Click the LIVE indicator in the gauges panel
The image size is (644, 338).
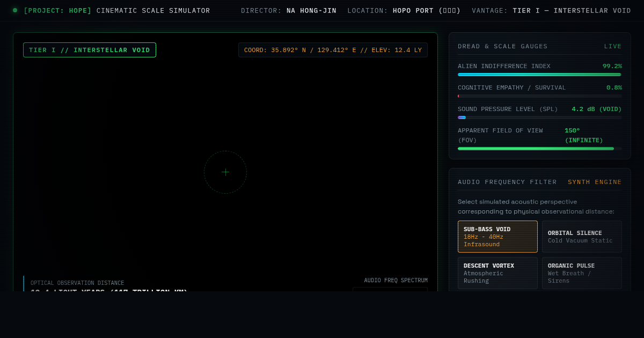click(x=613, y=46)
